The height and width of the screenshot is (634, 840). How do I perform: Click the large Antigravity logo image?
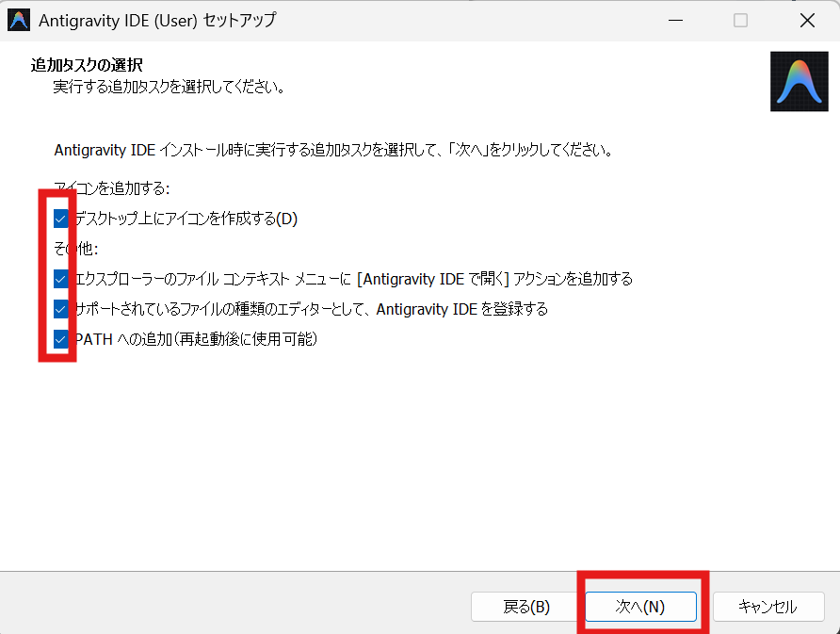tap(800, 81)
